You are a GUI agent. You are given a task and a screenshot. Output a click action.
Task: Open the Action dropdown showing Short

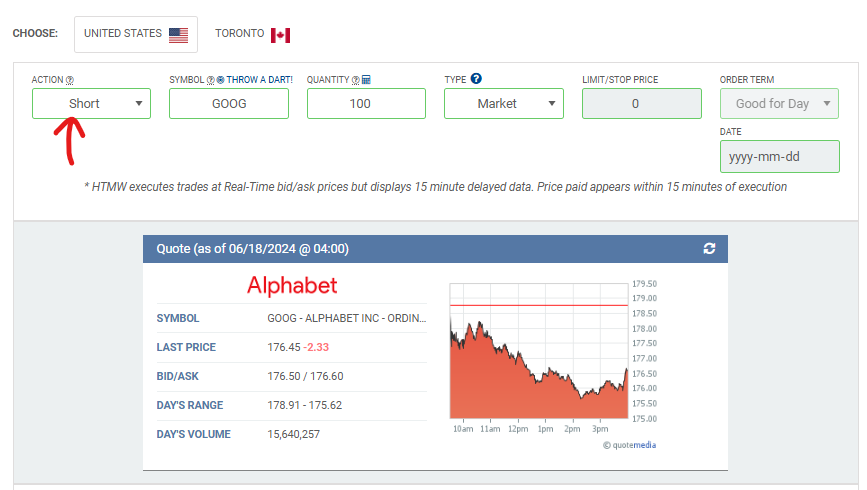[x=91, y=103]
